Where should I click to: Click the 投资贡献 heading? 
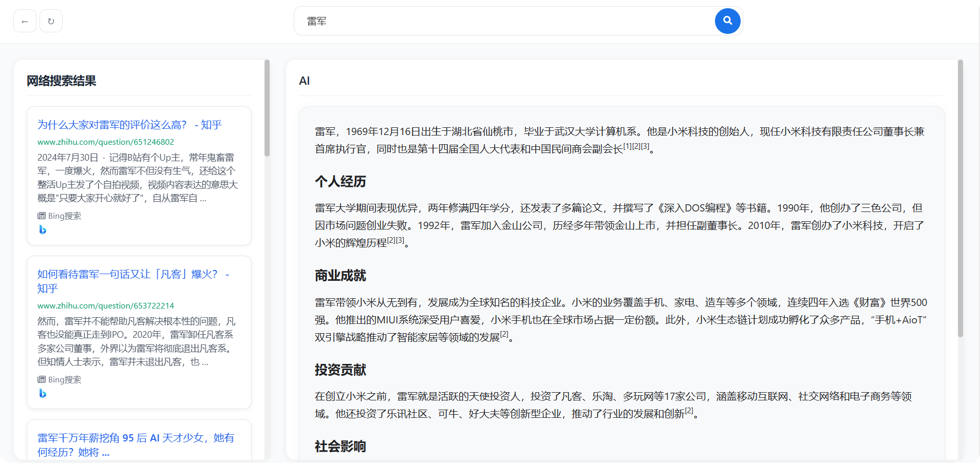click(341, 370)
